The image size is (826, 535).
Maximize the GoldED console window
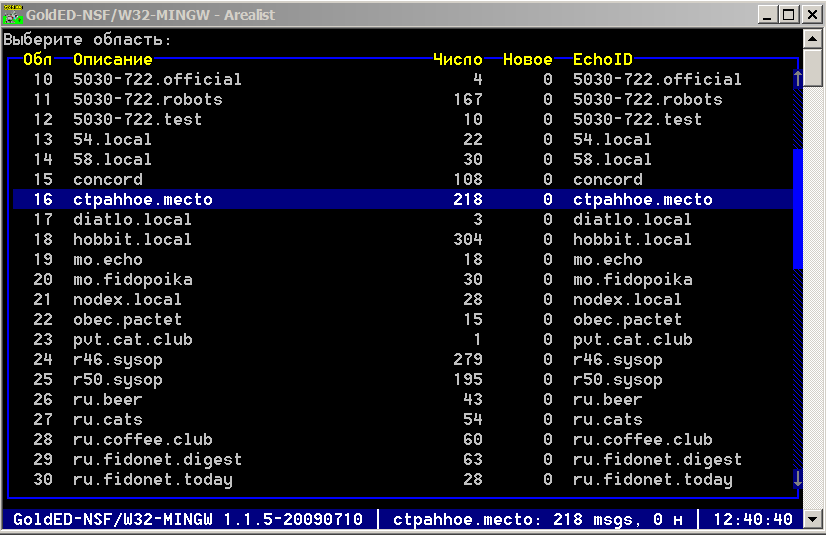790,15
